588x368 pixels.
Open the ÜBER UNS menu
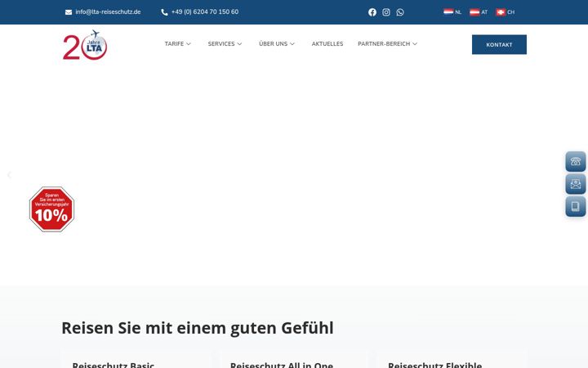(x=273, y=44)
